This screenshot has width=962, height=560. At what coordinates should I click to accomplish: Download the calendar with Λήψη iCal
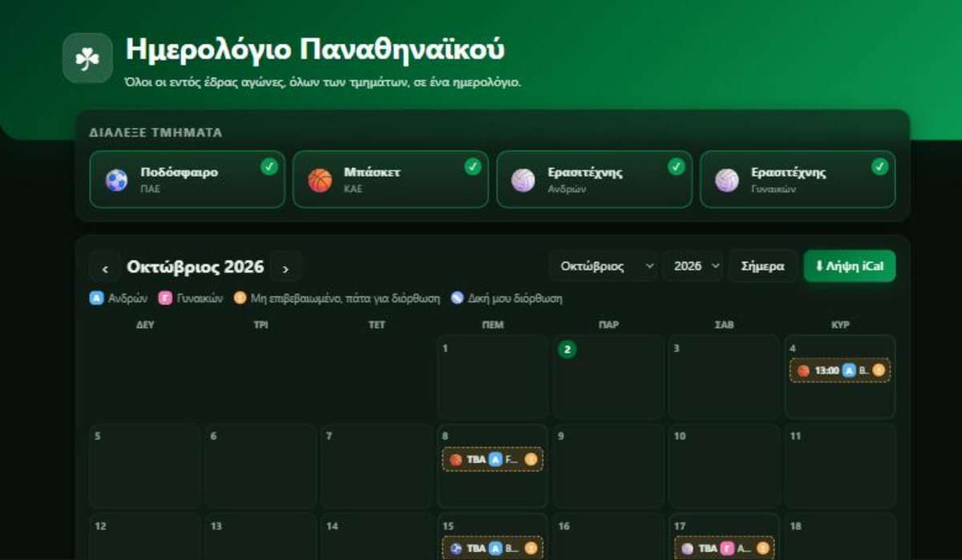(850, 266)
